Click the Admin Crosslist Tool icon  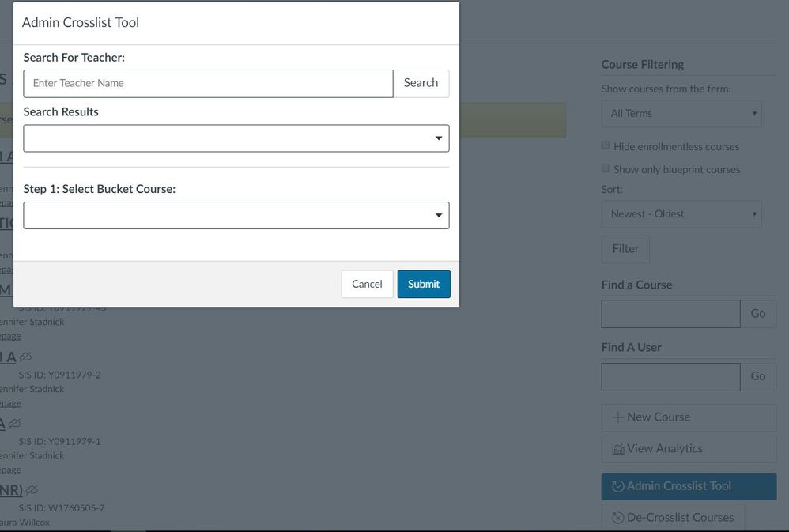click(x=618, y=486)
